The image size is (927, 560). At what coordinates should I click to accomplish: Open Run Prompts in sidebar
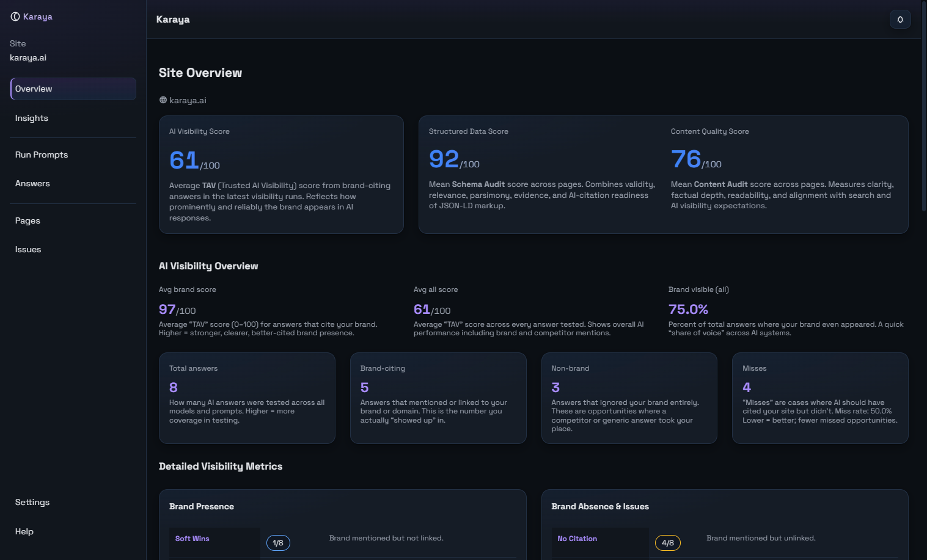click(x=42, y=155)
